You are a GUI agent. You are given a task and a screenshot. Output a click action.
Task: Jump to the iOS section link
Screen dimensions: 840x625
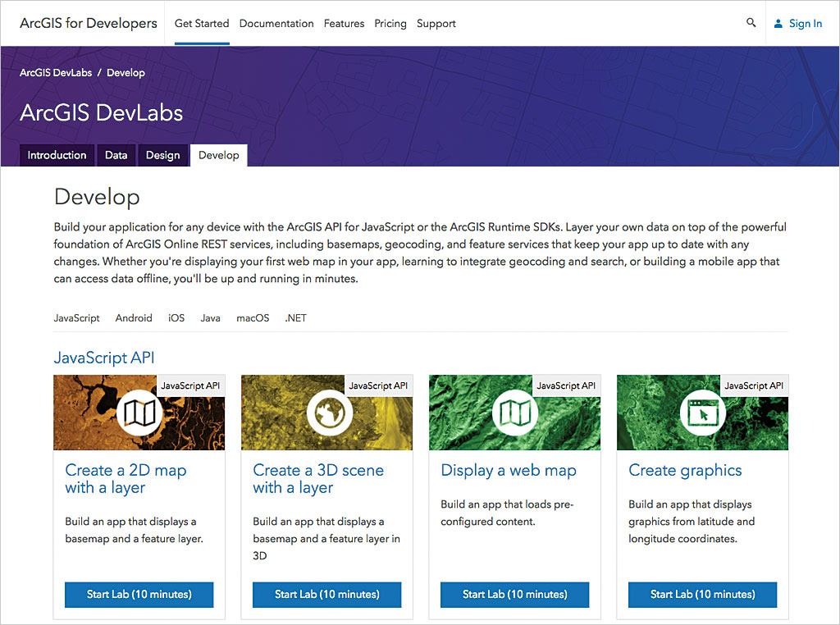[x=176, y=318]
